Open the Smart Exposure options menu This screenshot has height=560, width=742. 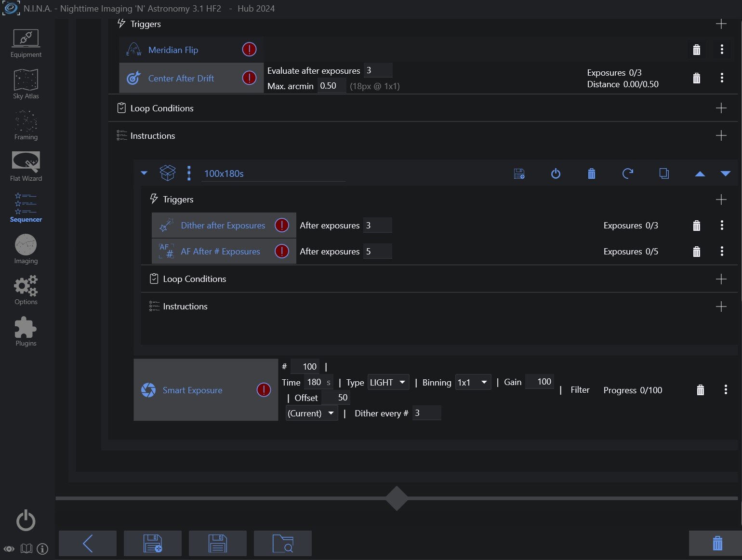coord(726,390)
